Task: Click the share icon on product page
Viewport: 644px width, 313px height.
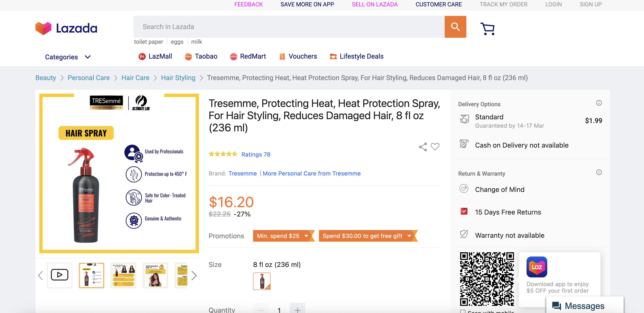Action: [423, 147]
